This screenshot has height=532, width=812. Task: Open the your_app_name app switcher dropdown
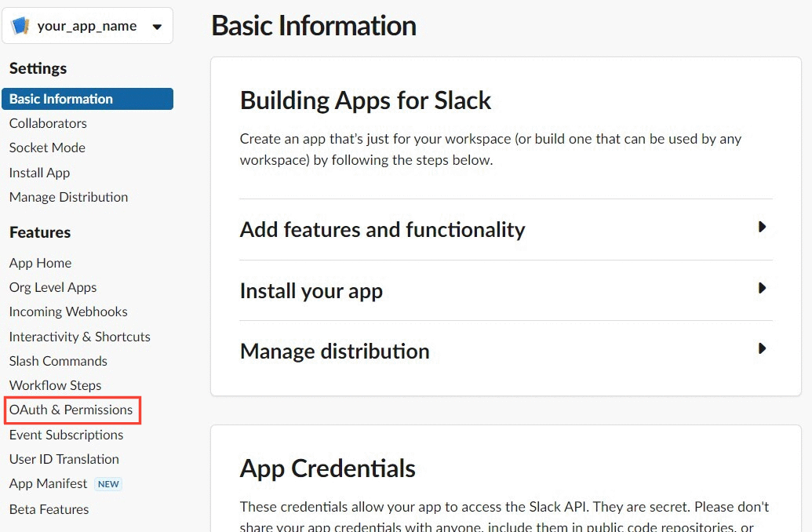(x=86, y=25)
